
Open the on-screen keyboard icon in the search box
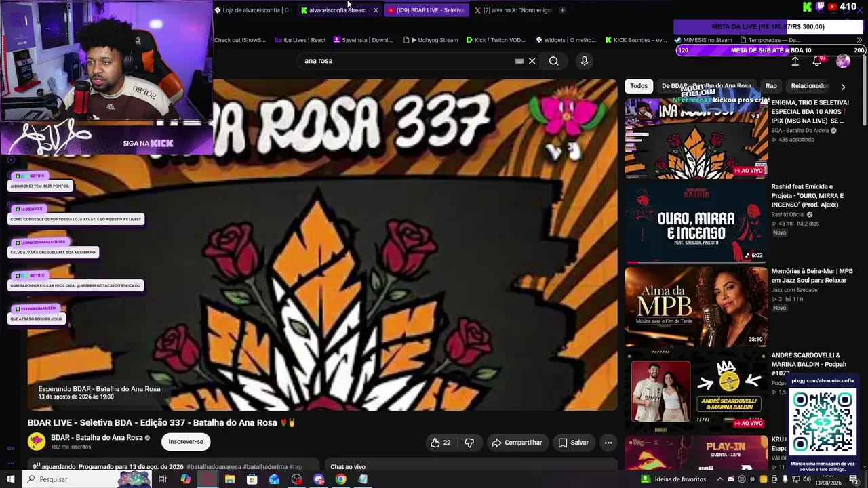(x=519, y=61)
